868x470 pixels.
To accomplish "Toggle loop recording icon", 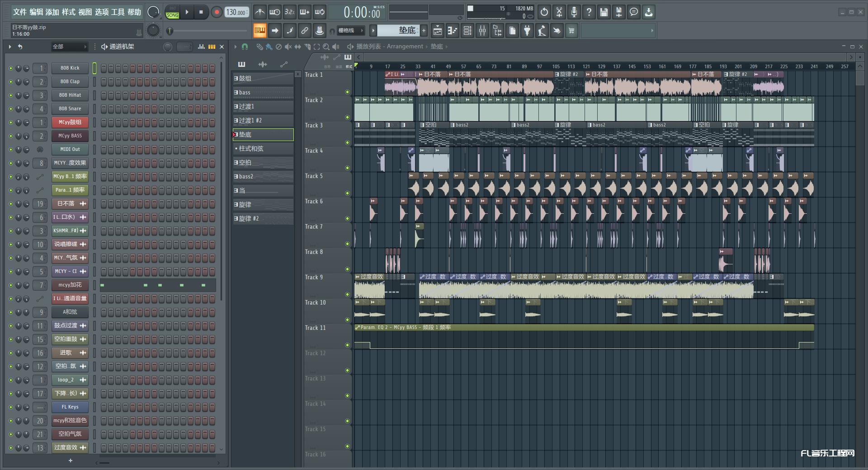I will [x=320, y=12].
